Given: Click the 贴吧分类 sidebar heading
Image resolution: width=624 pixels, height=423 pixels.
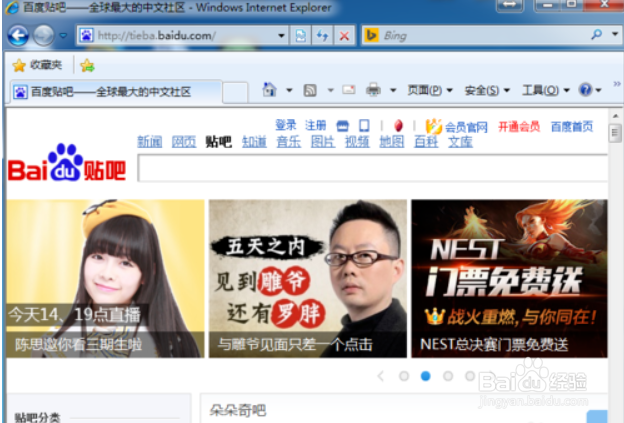Looking at the screenshot, I should (x=37, y=417).
